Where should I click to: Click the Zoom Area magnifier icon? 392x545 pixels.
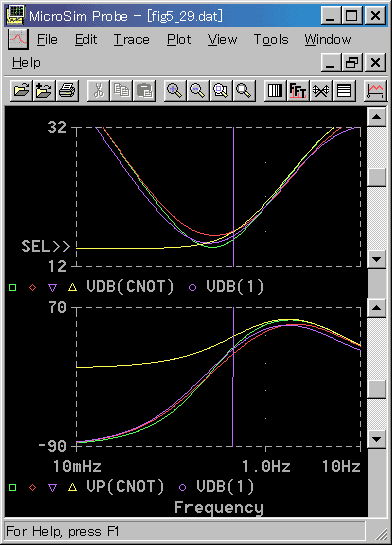(x=221, y=91)
